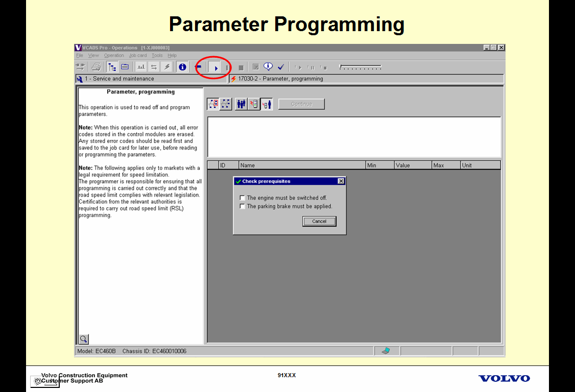Screen dimensions: 575x392
Task: Click Cancel in Check prerequisites dialog
Action: pos(319,222)
